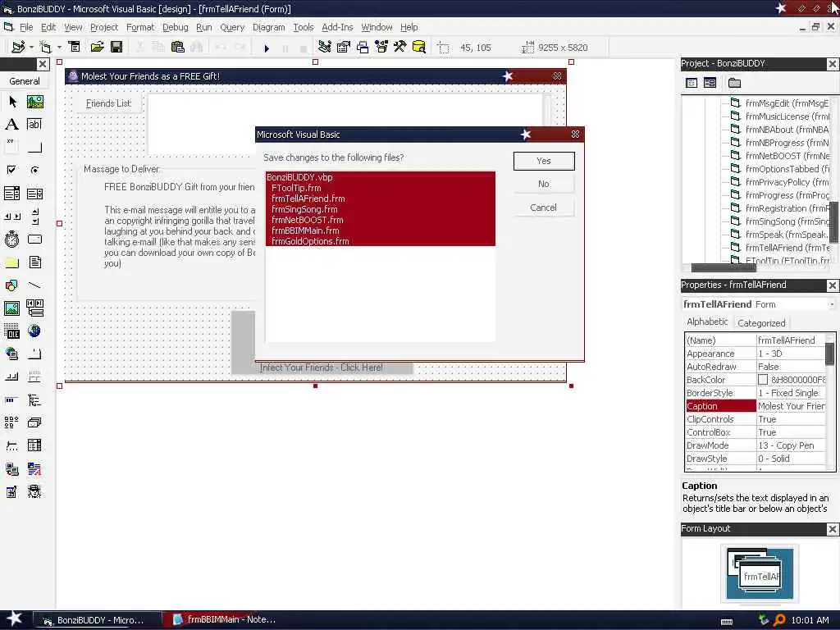Open the Add Project dropdown arrow
Image resolution: width=840 pixels, height=630 pixels.
[32, 47]
